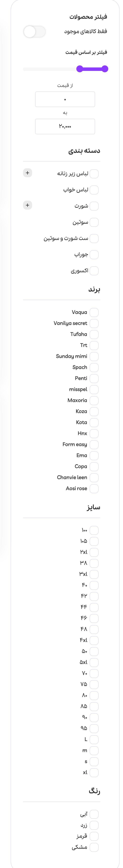
Task: Toggle فقط کالاهای موجود switch
Action: (x=34, y=32)
